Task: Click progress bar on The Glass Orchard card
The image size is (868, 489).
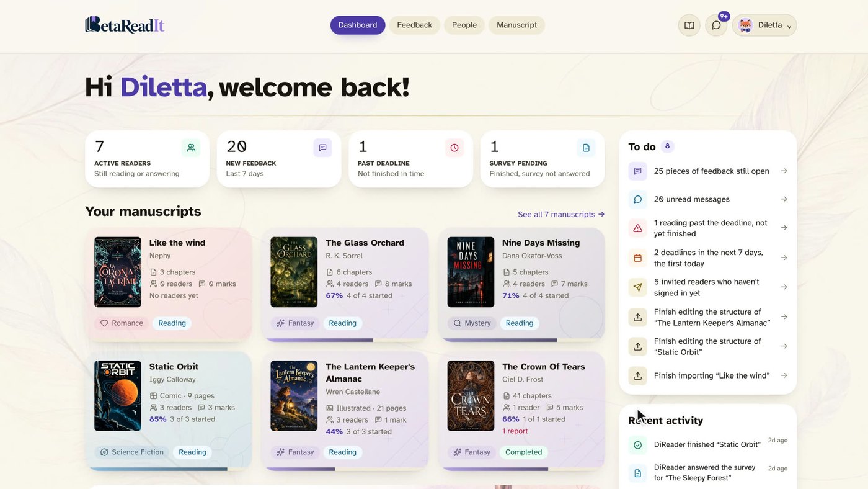Action: click(x=345, y=340)
